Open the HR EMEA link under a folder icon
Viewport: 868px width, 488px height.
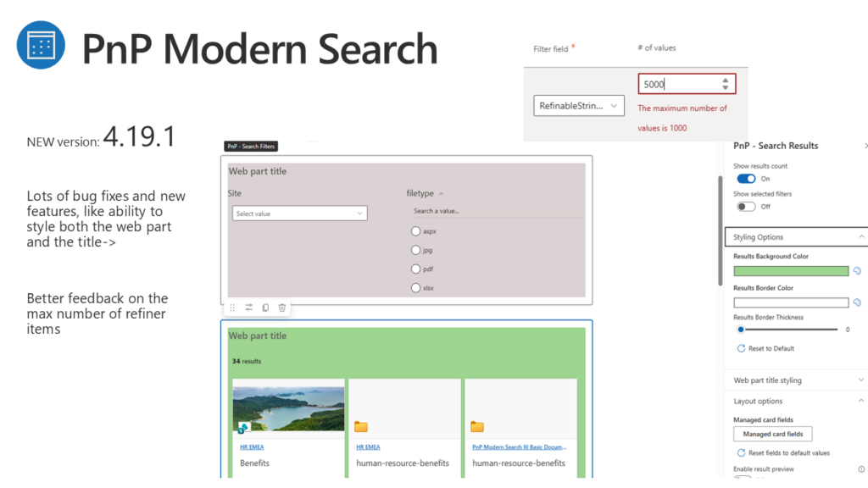click(x=368, y=447)
